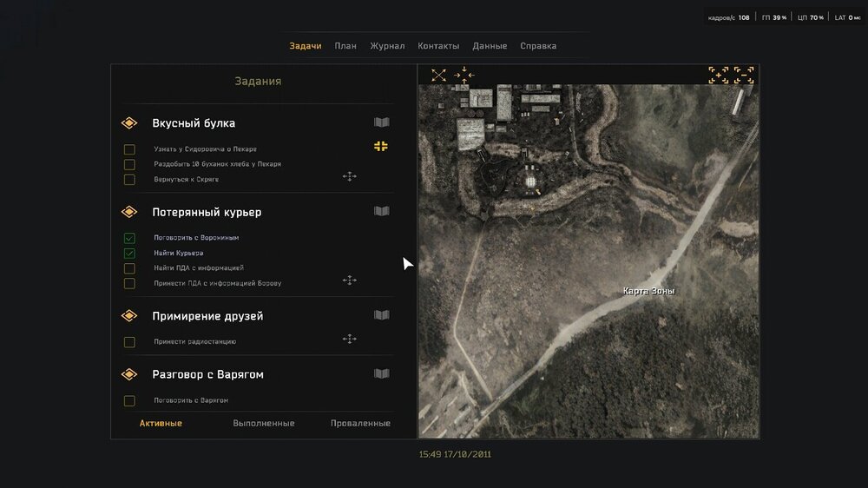Click Карта Зоны label on the map

(648, 291)
